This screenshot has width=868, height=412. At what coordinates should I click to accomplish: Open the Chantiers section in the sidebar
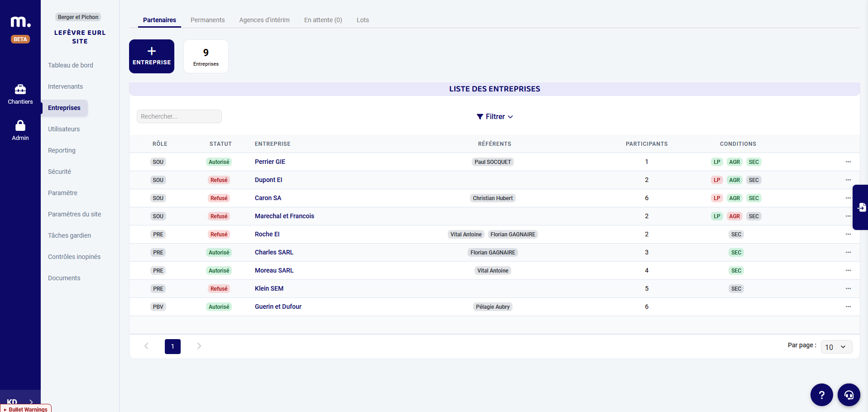[20, 93]
